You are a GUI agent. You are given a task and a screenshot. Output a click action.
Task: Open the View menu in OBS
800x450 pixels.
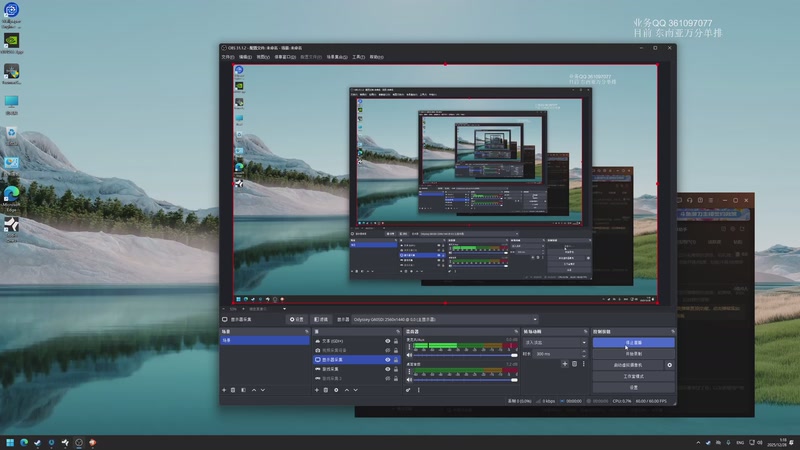(x=263, y=57)
